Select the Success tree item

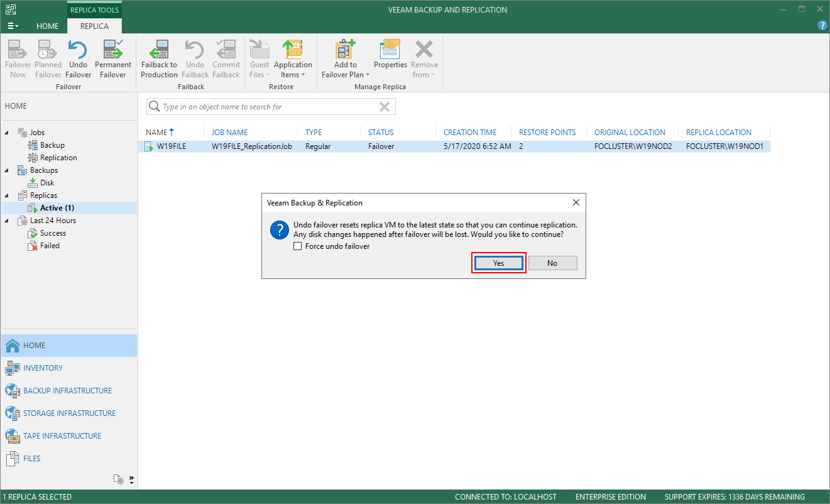click(x=53, y=233)
